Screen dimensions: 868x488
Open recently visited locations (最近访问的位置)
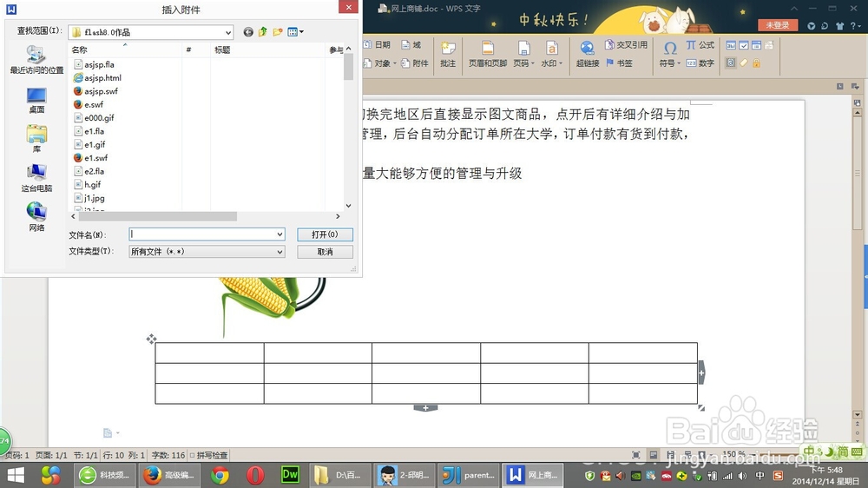click(36, 60)
